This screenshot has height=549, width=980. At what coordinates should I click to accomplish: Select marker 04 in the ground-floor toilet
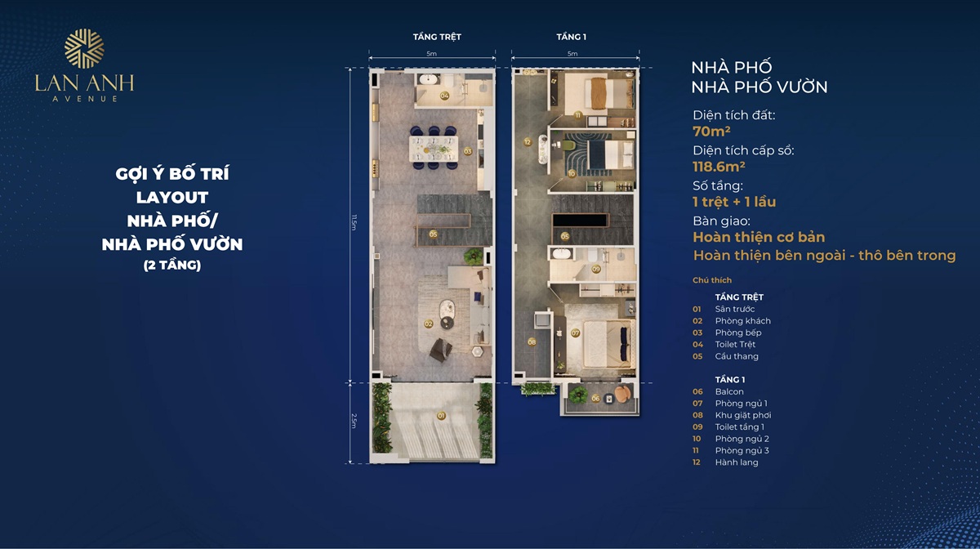coord(444,96)
